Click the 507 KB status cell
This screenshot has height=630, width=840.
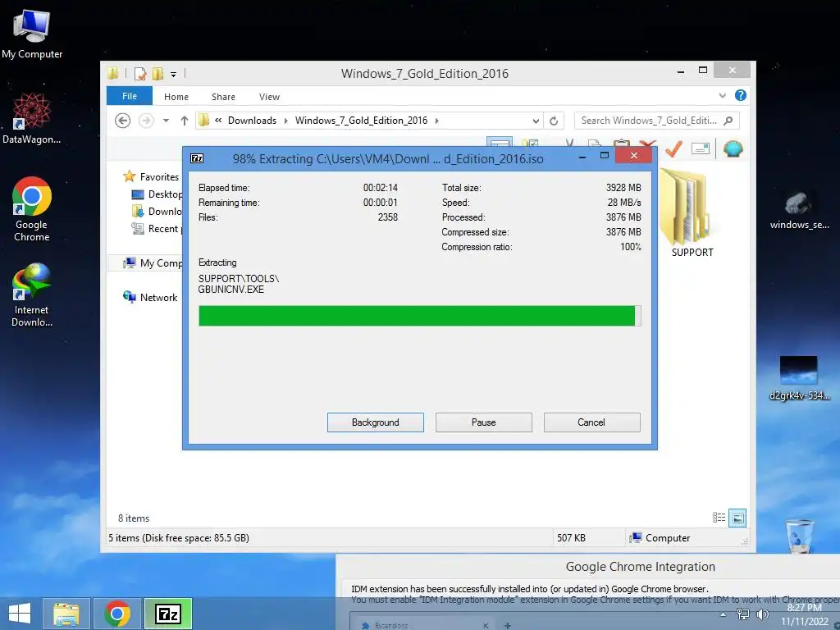click(x=571, y=538)
